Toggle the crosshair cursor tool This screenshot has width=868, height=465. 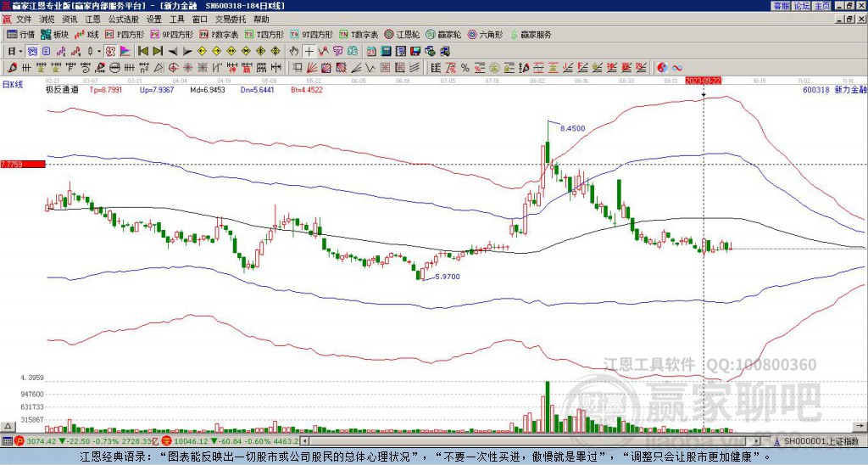tap(309, 52)
